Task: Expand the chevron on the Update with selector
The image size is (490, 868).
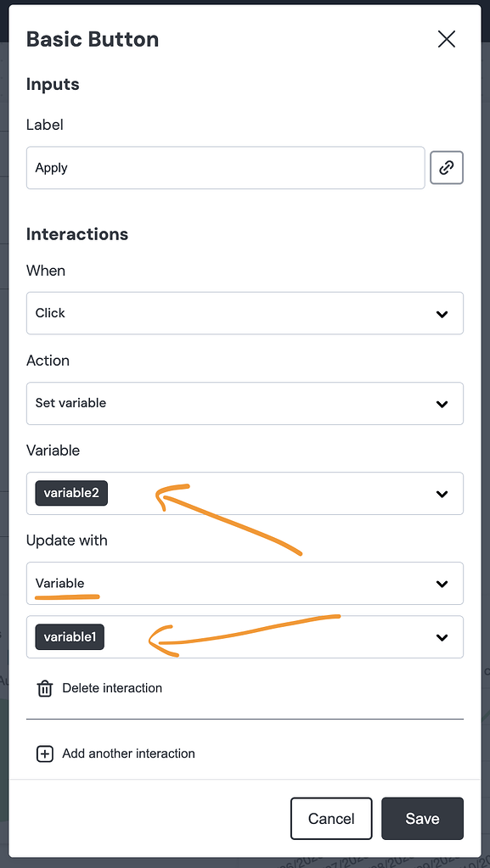Action: (442, 583)
